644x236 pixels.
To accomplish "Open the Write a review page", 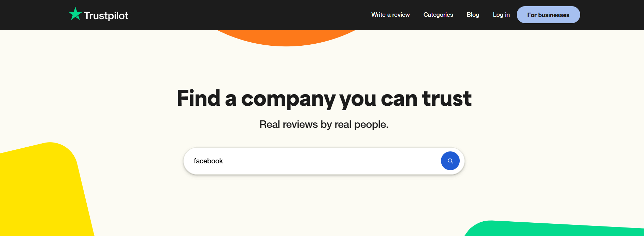I will (390, 15).
